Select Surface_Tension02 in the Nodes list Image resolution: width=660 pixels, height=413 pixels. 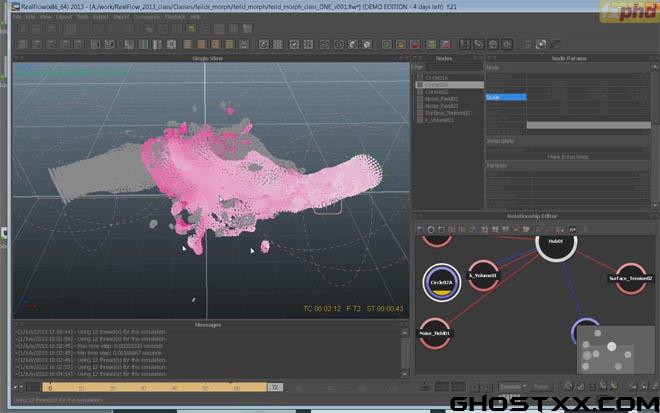point(449,113)
